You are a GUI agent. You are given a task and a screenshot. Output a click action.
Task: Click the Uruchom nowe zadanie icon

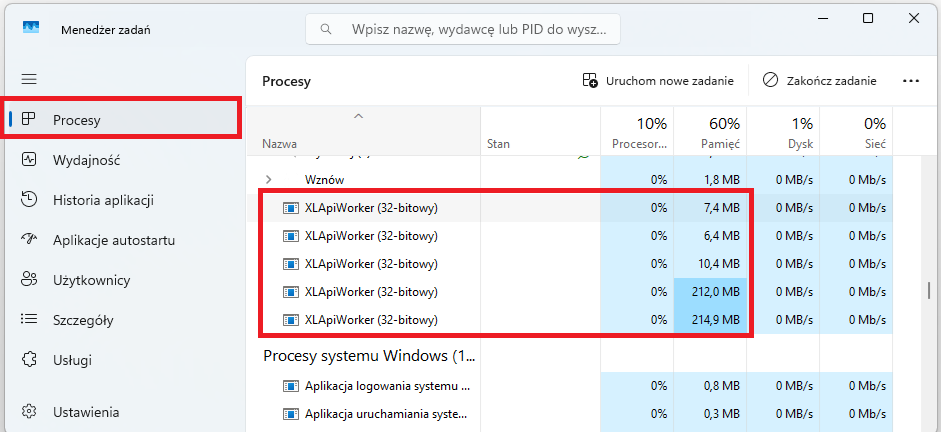coord(590,80)
